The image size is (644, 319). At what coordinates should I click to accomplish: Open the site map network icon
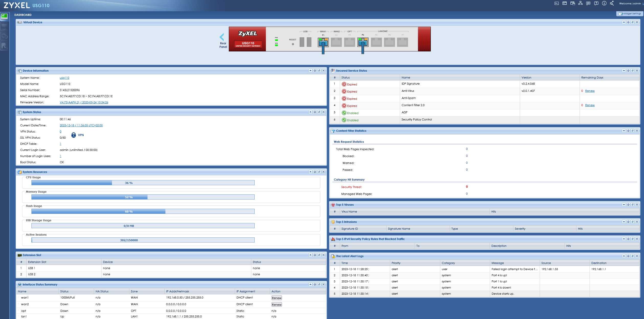pyautogui.click(x=580, y=3)
